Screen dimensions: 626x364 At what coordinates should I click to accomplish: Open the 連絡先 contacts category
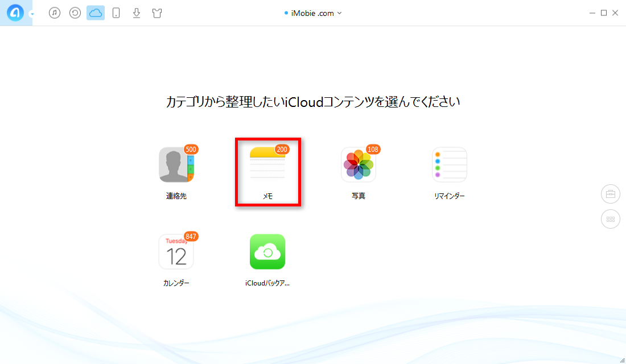click(x=176, y=165)
